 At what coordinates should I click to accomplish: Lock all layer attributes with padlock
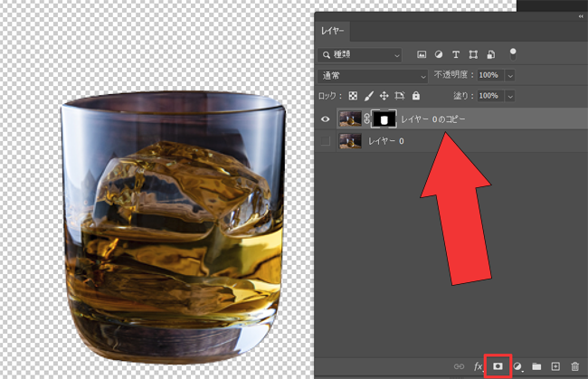[415, 95]
